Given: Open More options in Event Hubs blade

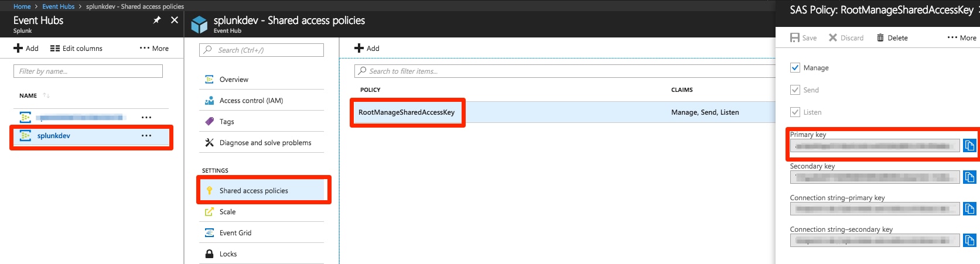Looking at the screenshot, I should point(154,49).
